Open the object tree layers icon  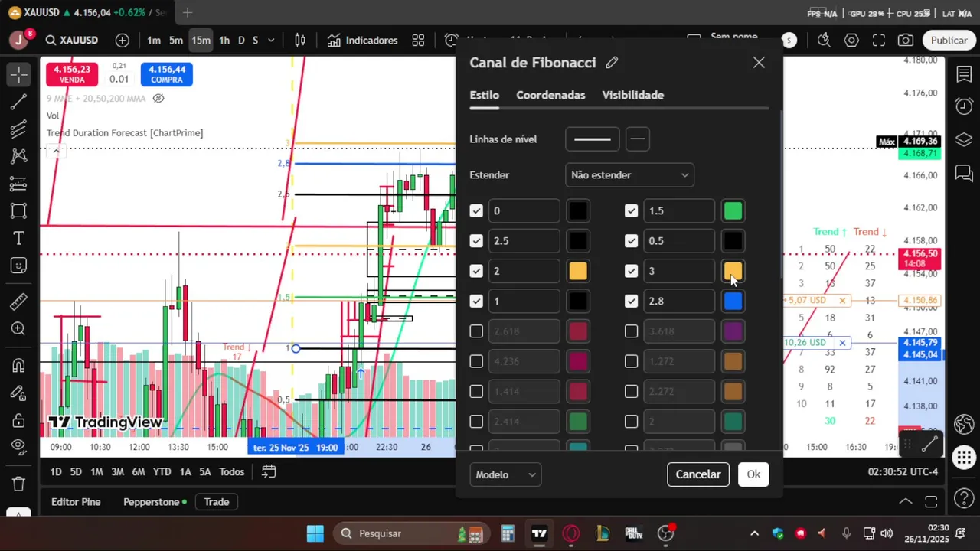(x=964, y=139)
